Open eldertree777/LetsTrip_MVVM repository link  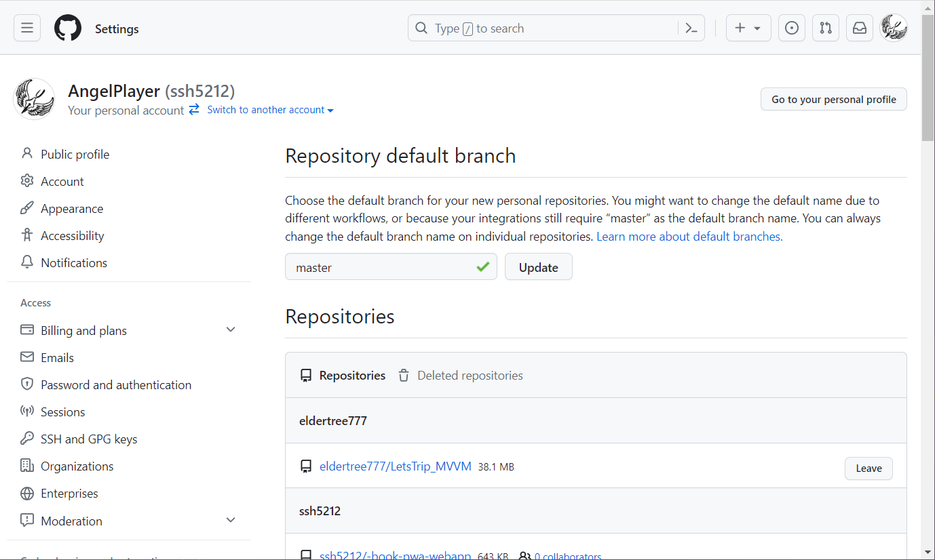[x=396, y=466]
